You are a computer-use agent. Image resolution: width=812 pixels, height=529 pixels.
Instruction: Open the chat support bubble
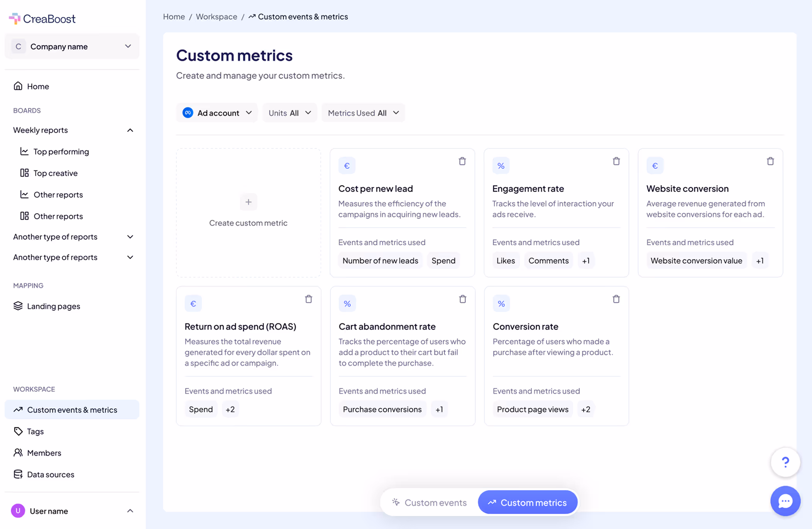[x=785, y=501]
